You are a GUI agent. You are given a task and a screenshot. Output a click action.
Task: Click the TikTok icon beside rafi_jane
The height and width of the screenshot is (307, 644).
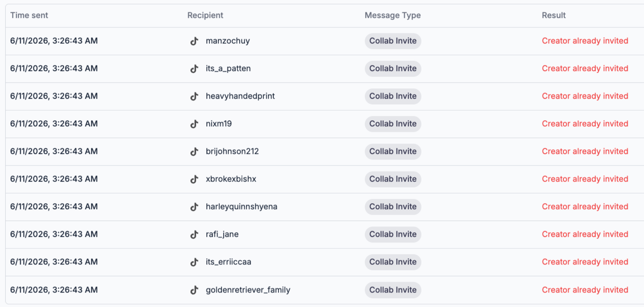click(x=194, y=234)
